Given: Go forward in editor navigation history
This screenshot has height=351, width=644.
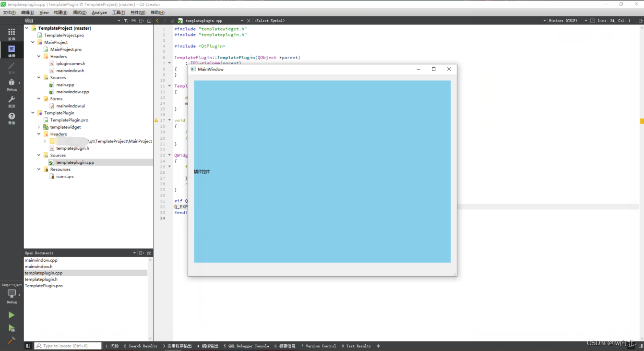Looking at the screenshot, I should [165, 21].
